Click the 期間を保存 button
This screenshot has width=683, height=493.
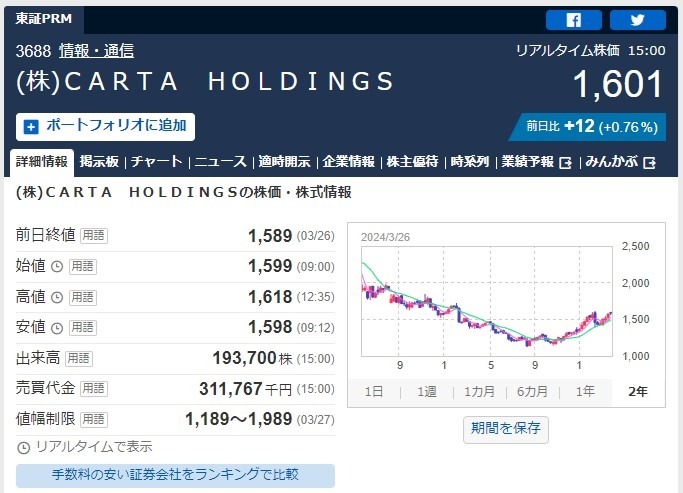[506, 429]
